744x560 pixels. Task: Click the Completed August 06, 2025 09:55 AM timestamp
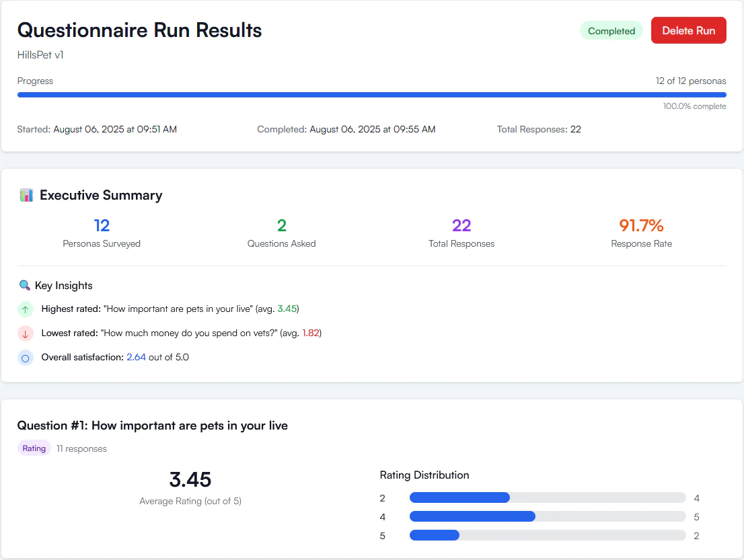tap(346, 130)
